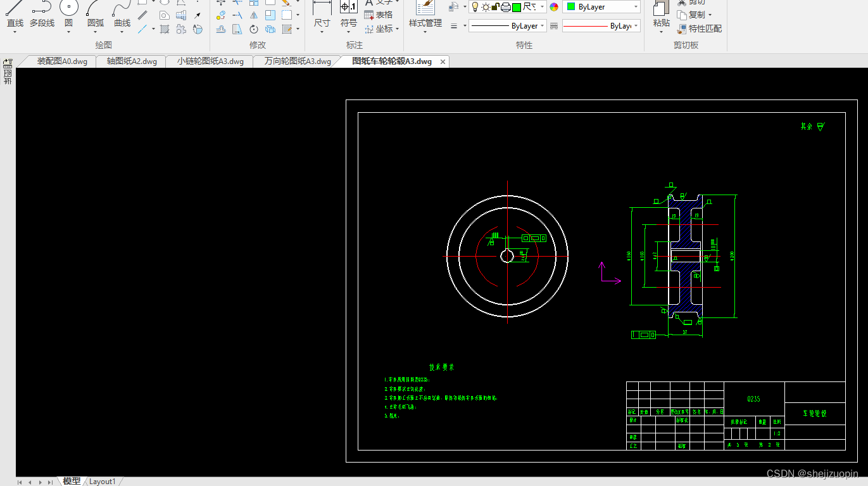Screen dimensions: 868x486
Task: Open the 尺寸 dimension tool
Action: 322,14
